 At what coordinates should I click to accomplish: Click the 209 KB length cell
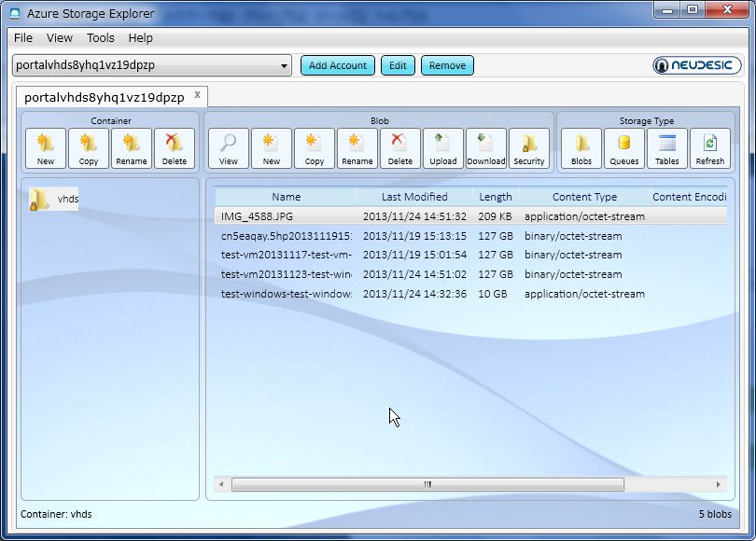pyautogui.click(x=495, y=216)
